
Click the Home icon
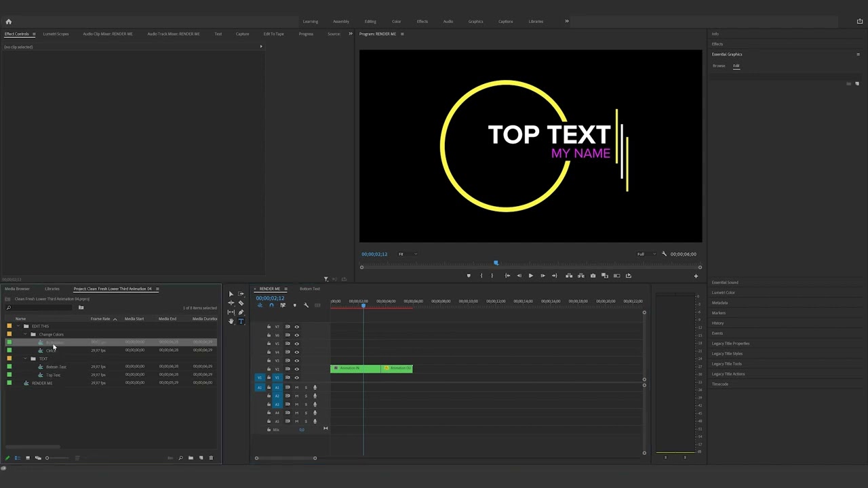coord(9,22)
